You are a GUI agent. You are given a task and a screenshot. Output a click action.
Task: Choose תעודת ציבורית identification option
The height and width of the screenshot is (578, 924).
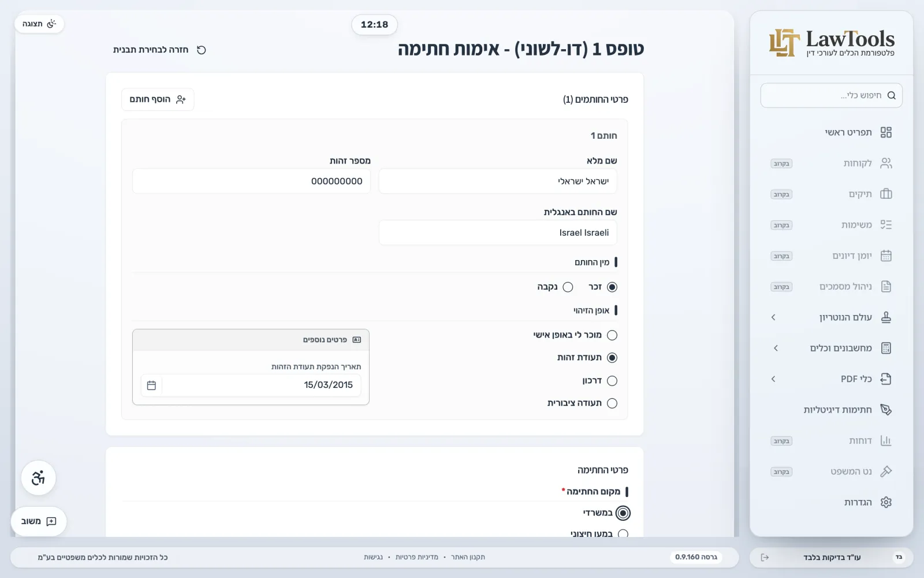(x=612, y=403)
